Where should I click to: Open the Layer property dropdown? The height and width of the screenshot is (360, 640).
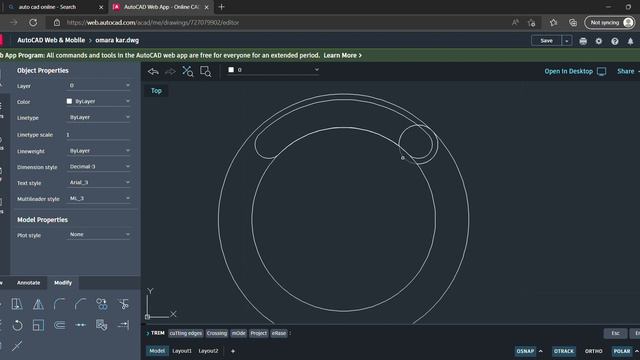[98, 86]
